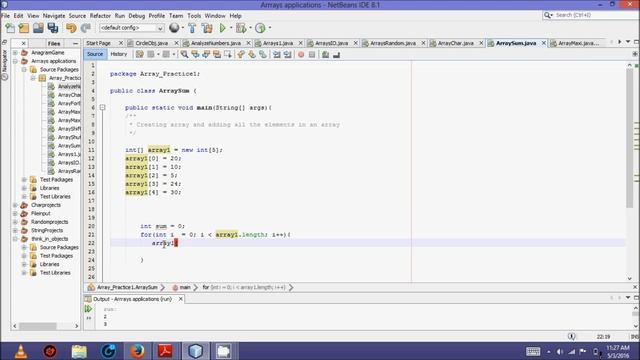
Task: Click the Files panel tab
Action: click(53, 43)
